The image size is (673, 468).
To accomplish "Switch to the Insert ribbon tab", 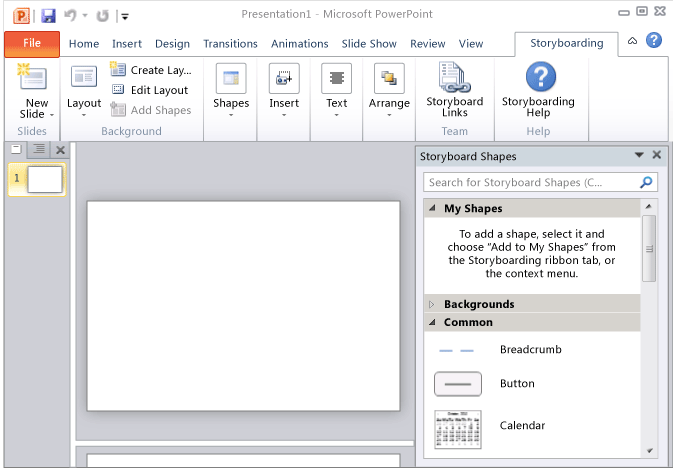I will point(127,44).
